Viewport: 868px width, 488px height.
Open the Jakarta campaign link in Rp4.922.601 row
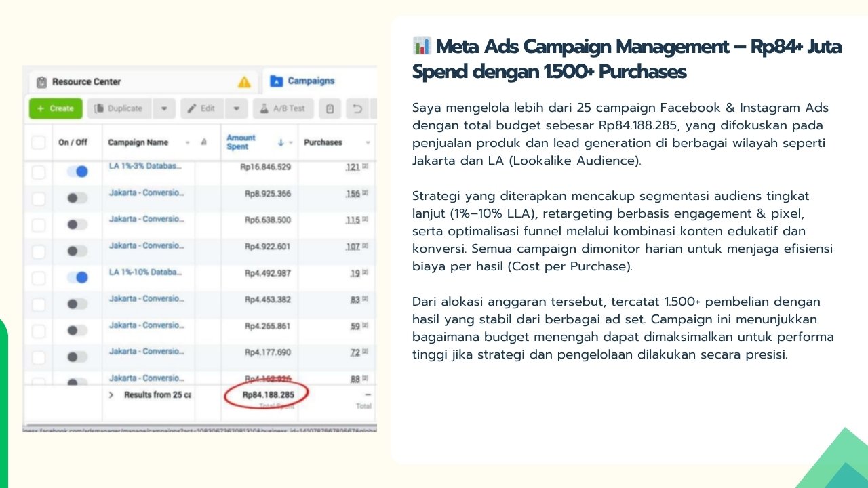coord(145,245)
